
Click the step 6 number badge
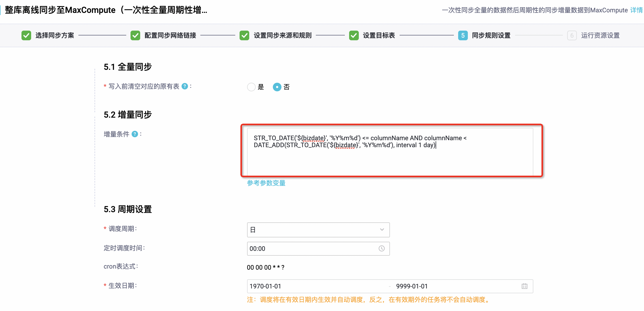pos(572,35)
